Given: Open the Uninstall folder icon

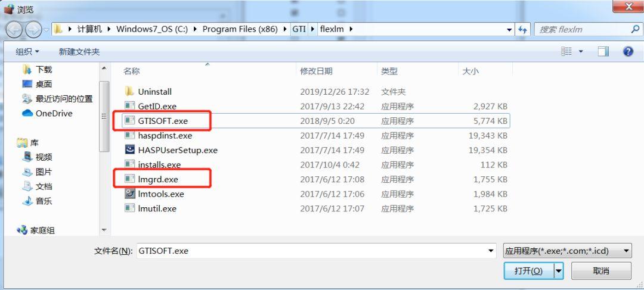Looking at the screenshot, I should 130,91.
